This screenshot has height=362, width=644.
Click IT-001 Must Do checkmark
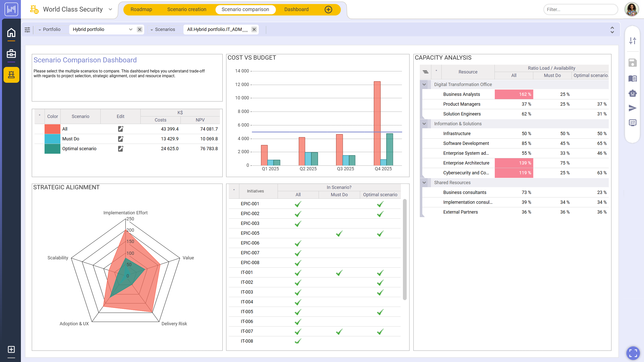(x=339, y=273)
